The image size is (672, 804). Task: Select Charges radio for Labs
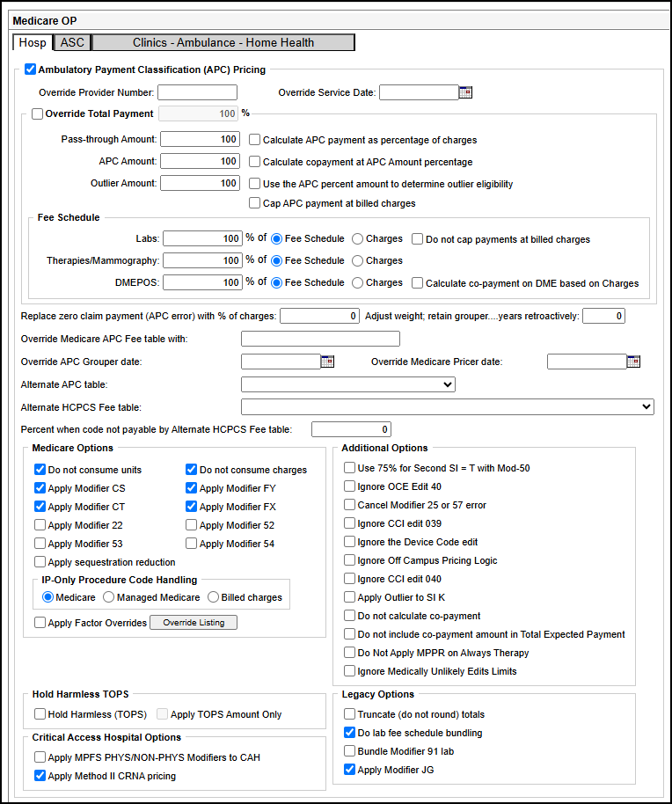point(358,239)
